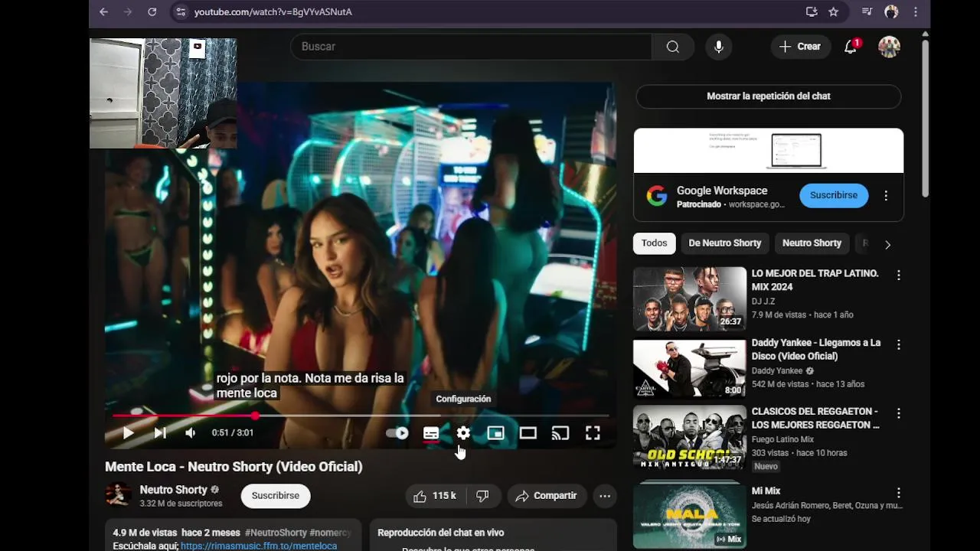Activate the miniplayer icon

pos(495,433)
